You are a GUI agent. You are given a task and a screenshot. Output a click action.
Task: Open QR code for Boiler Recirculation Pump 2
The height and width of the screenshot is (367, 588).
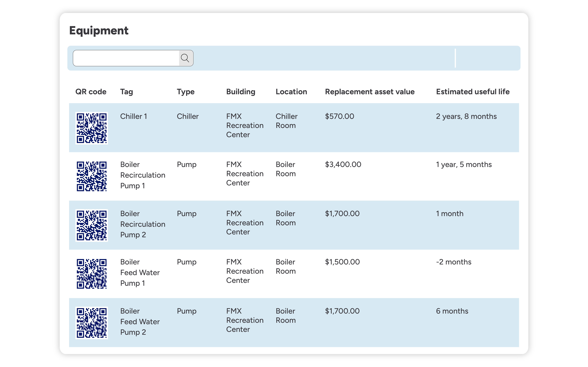(x=91, y=225)
